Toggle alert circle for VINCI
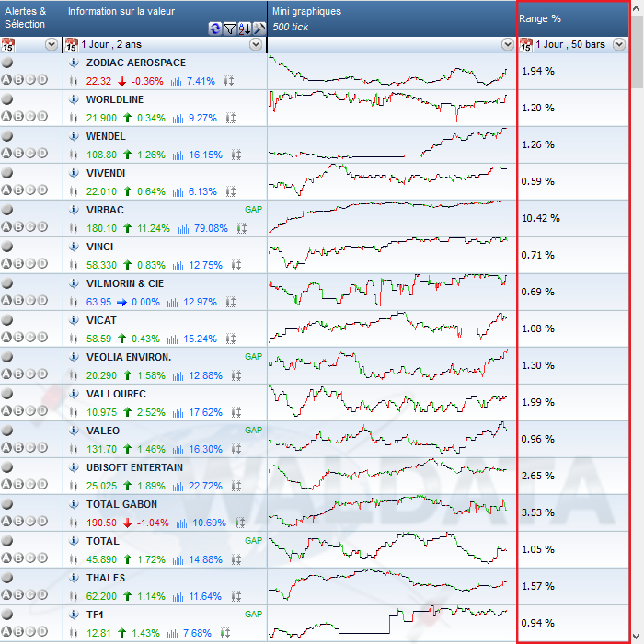Viewport: 644px width, 644px height. click(x=7, y=247)
